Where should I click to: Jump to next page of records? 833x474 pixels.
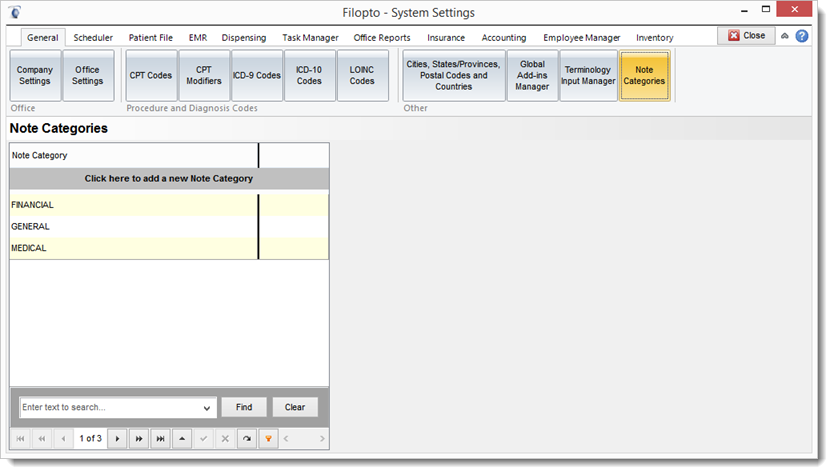(139, 439)
